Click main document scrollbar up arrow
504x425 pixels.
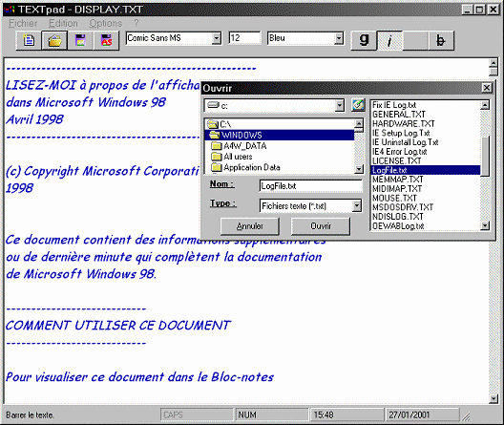(493, 63)
